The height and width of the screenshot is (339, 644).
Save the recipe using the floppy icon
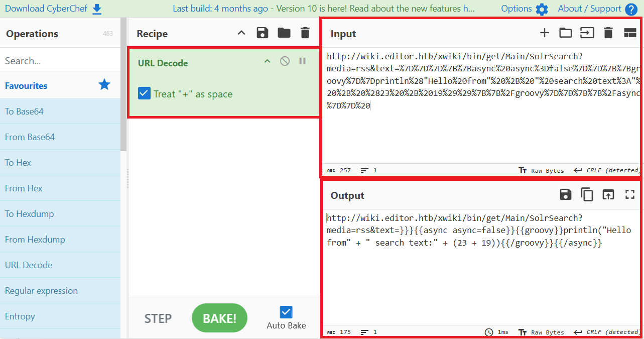262,33
